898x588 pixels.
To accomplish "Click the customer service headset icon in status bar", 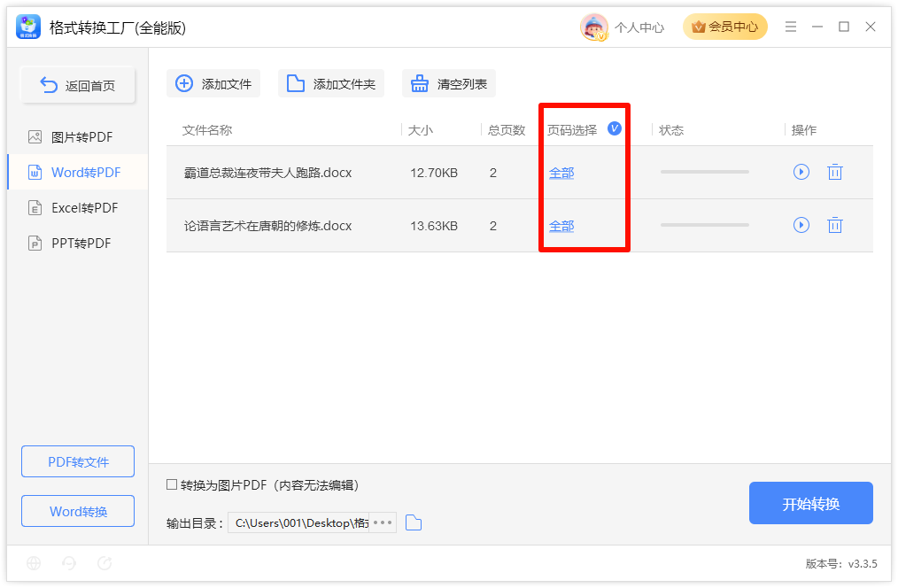I will (69, 563).
